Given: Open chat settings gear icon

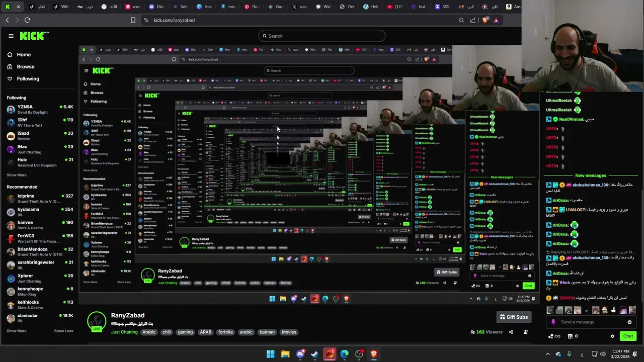Looking at the screenshot, I should pyautogui.click(x=612, y=336).
